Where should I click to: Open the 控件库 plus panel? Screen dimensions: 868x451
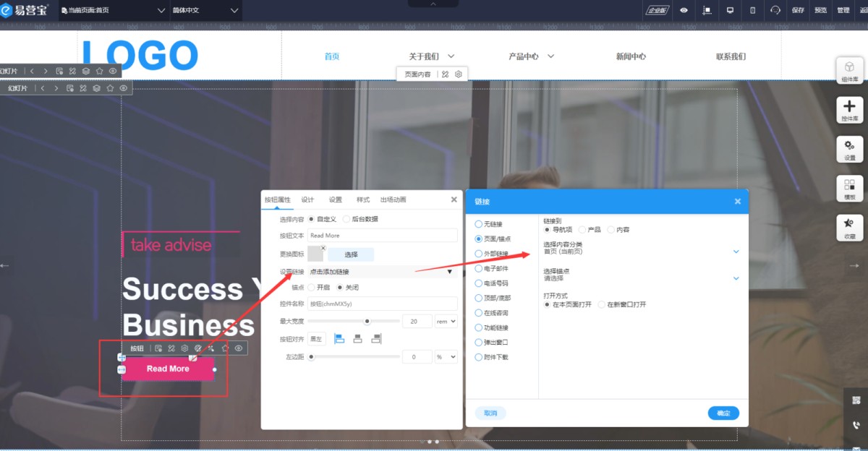tap(850, 110)
